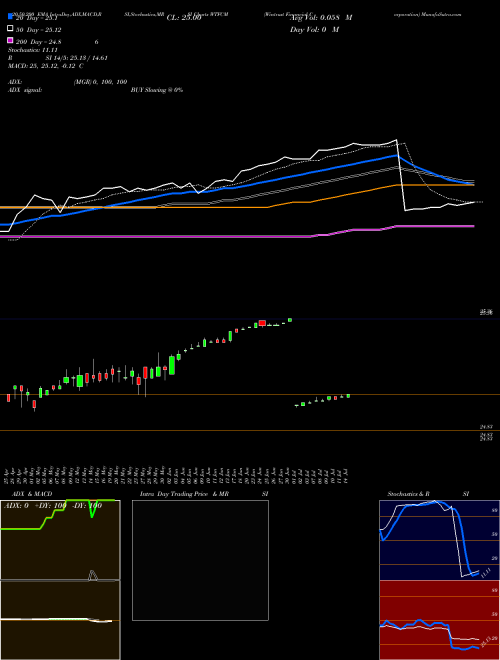Click the magenta 200 Day legend swatch

(x=10, y=40)
